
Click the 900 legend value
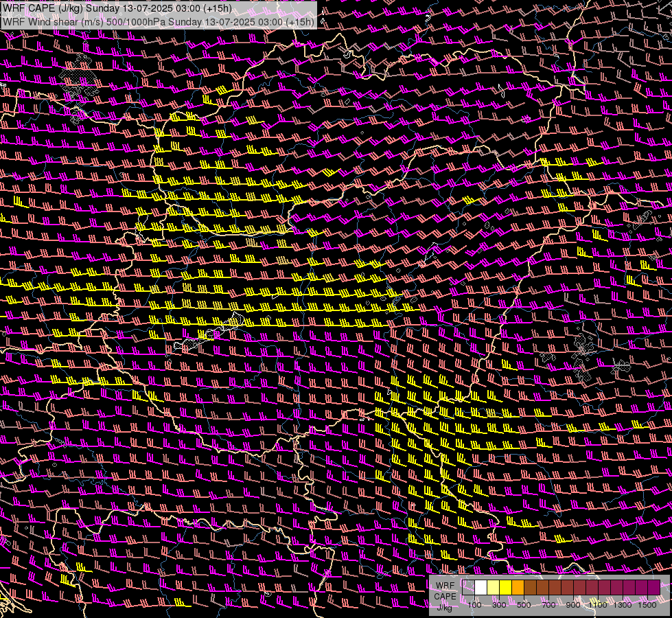coord(573,605)
